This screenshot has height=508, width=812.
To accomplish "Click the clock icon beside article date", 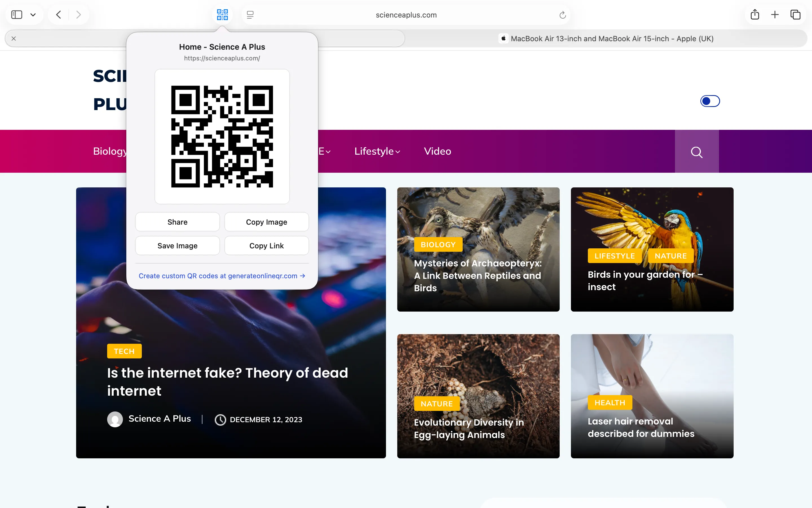I will click(x=220, y=420).
